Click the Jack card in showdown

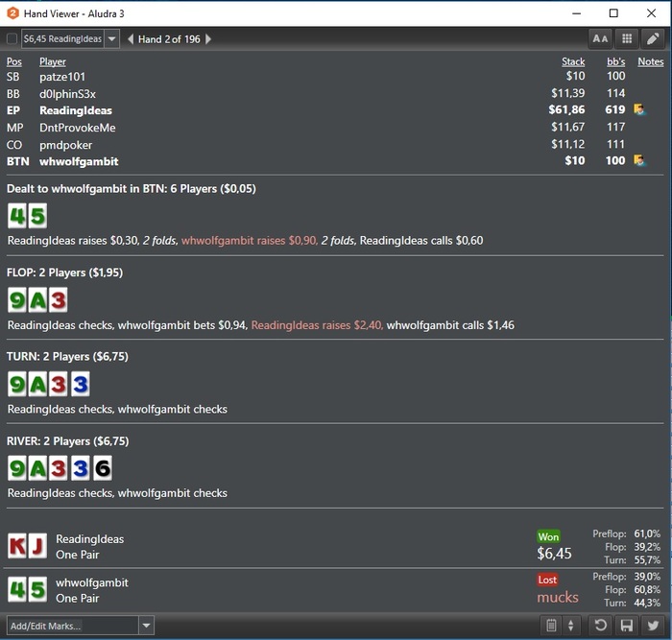[37, 546]
